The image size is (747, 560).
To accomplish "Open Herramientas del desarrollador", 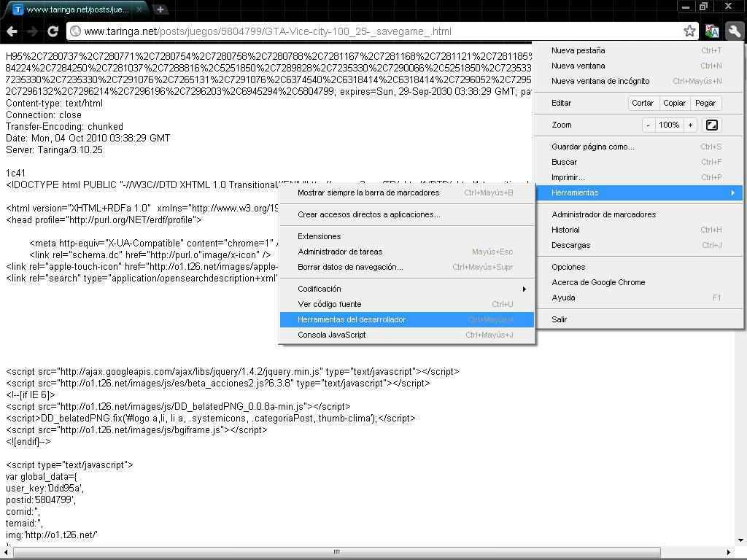I will click(x=407, y=319).
